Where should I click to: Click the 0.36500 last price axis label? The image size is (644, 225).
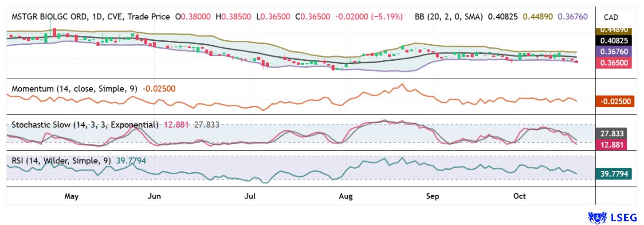(x=614, y=63)
